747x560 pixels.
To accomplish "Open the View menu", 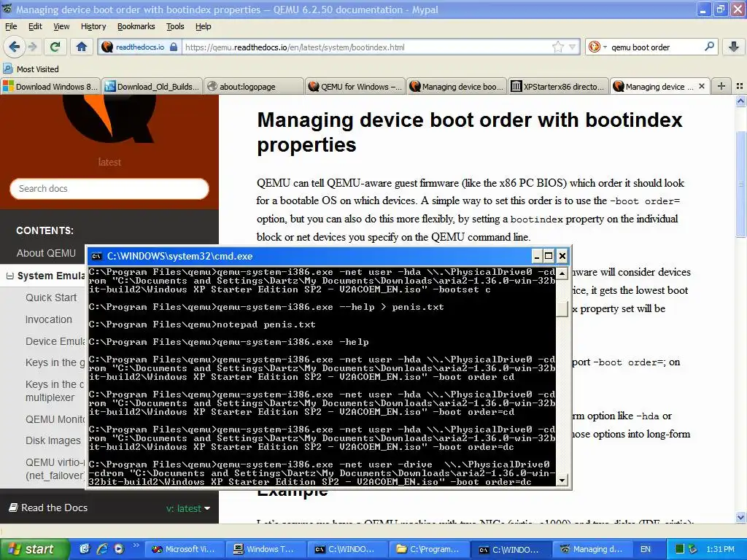I will point(61,26).
